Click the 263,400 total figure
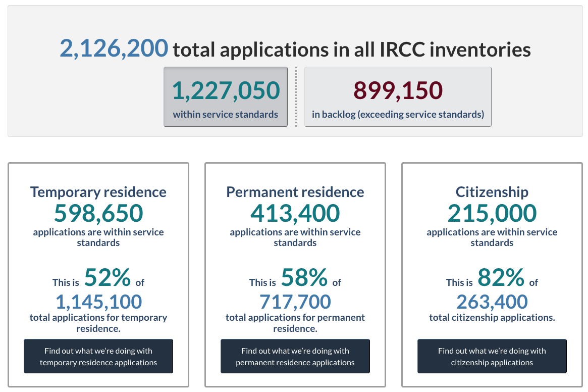Screen dimensions: 588x392 [x=492, y=302]
